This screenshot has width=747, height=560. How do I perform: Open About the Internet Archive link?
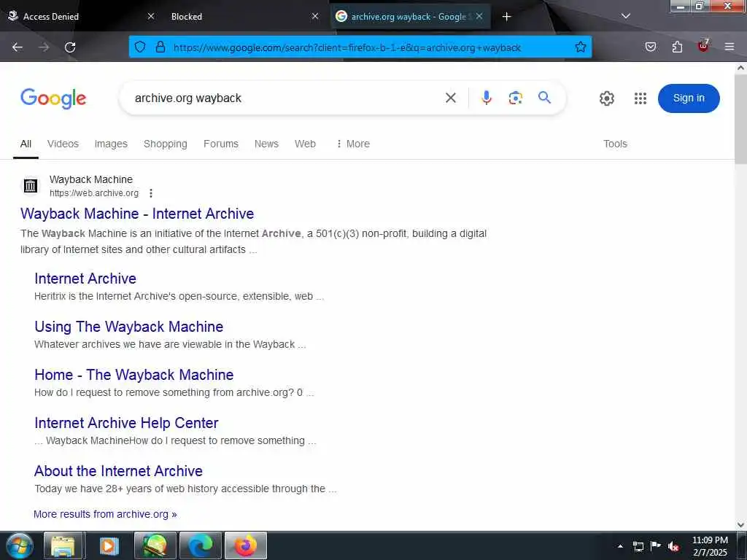(x=118, y=471)
